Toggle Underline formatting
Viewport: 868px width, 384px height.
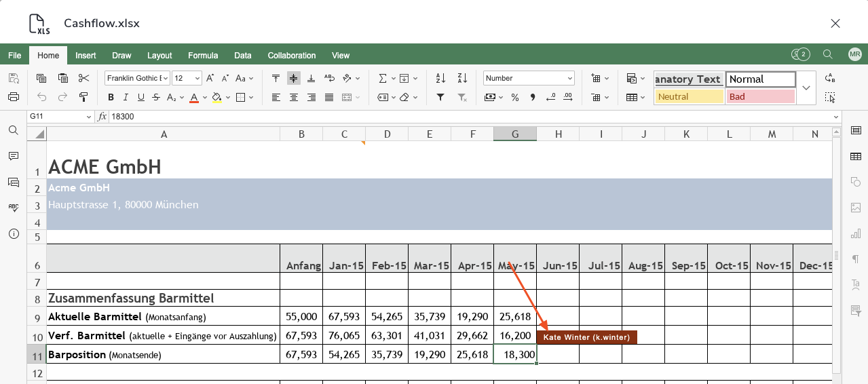(x=141, y=97)
